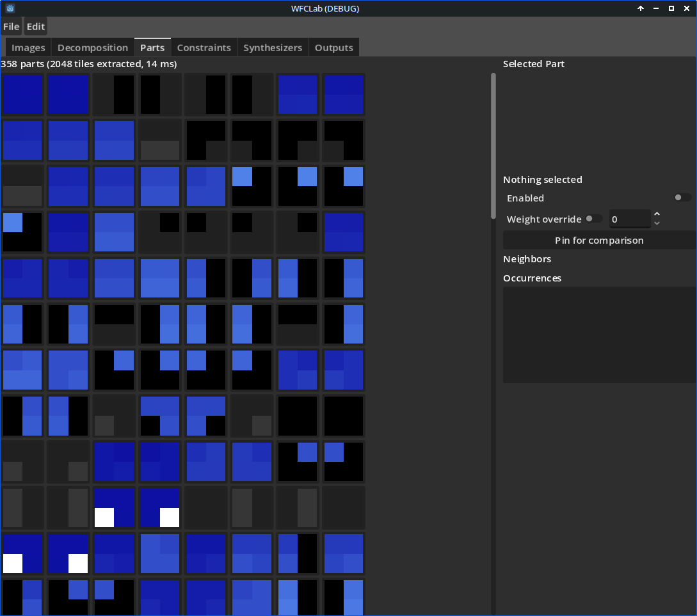The height and width of the screenshot is (616, 697).
Task: Select the Parts tab
Action: (x=152, y=47)
